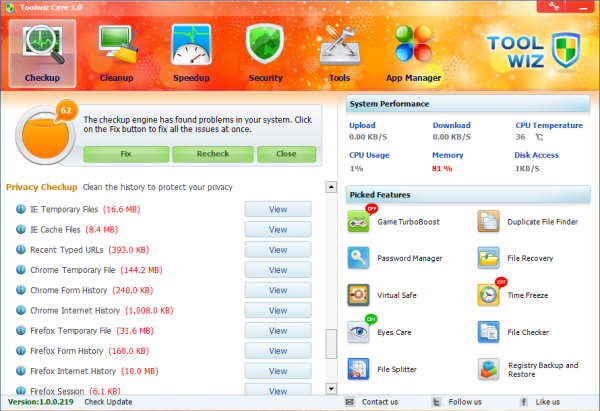Viewport: 600px width, 411px height.
Task: Open Eyes Care eye icon
Action: (x=359, y=332)
